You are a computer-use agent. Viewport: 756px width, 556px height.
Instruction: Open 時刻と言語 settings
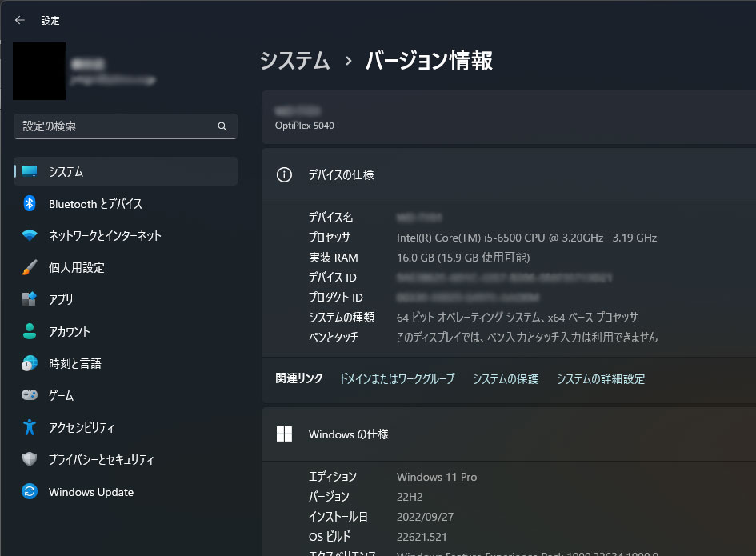click(126, 363)
